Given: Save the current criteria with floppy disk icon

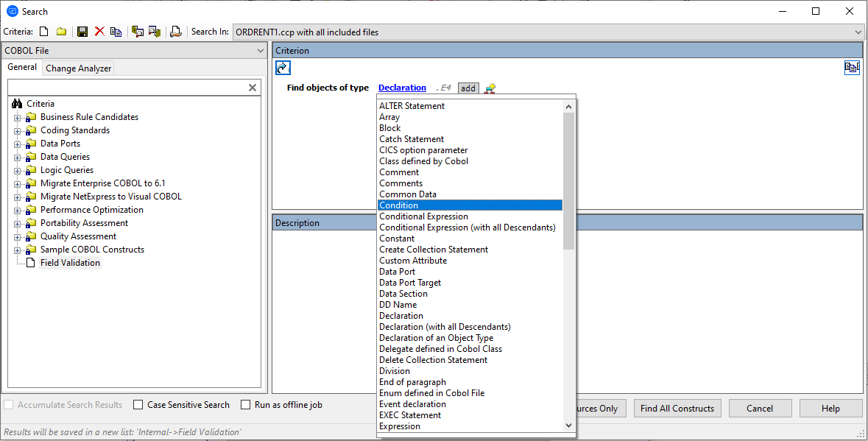Looking at the screenshot, I should coord(82,31).
